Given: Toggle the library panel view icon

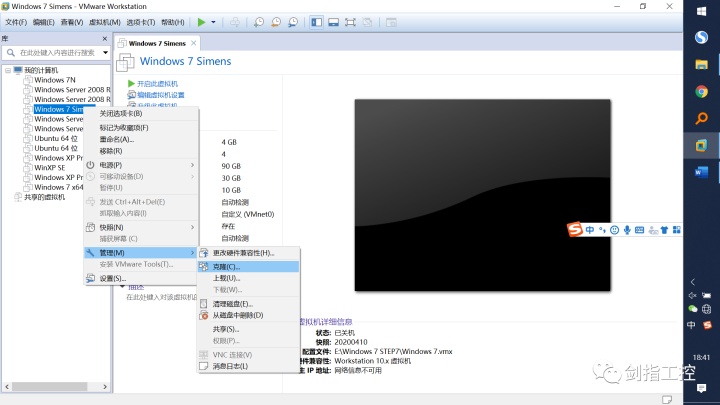Looking at the screenshot, I should coord(316,22).
